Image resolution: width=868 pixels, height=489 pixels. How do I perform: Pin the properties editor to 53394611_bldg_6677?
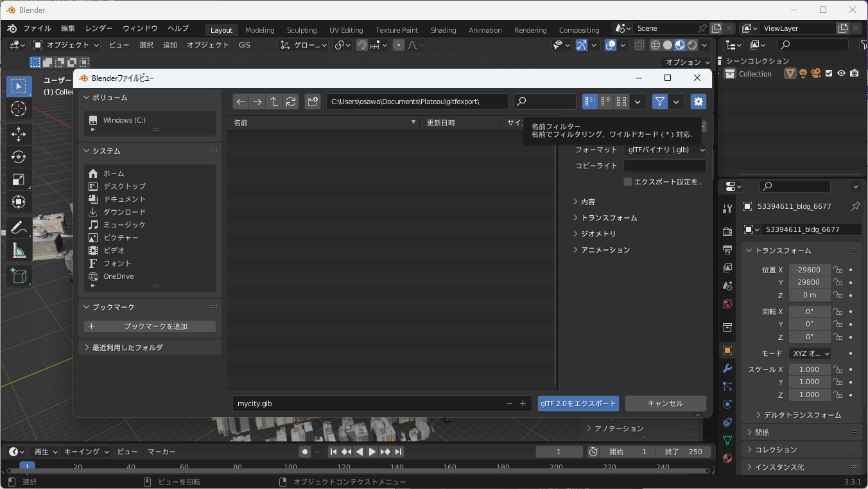tap(855, 206)
